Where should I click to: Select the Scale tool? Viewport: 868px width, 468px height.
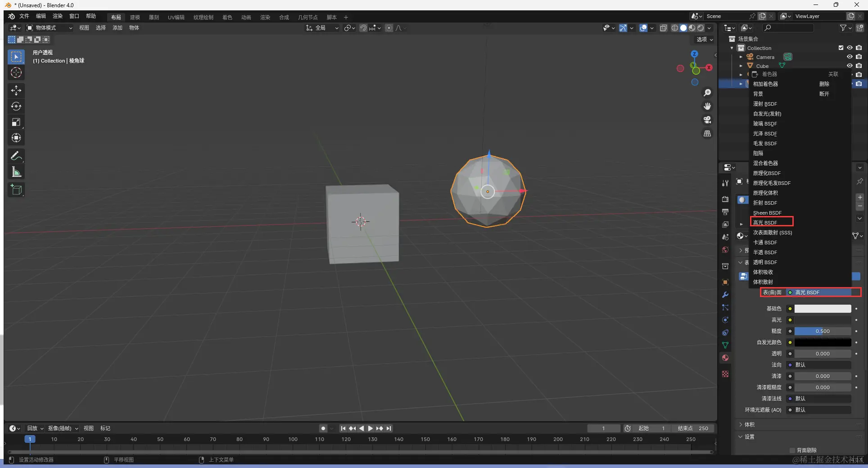(x=16, y=122)
